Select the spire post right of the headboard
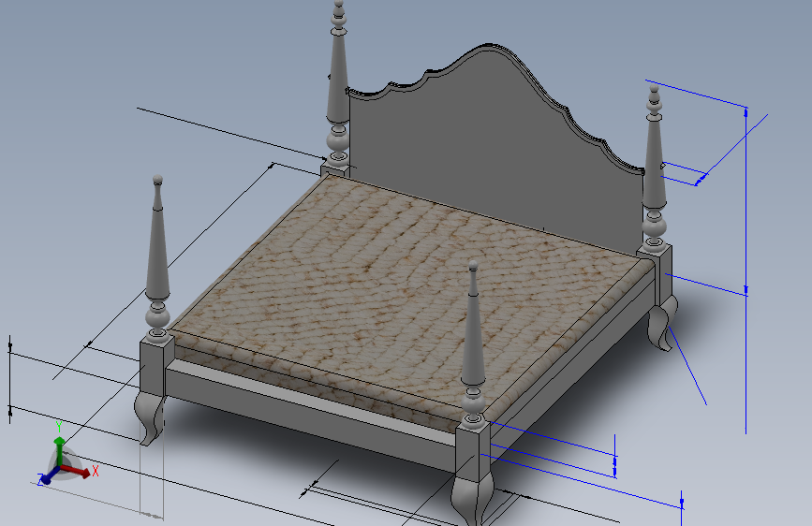 coord(654,166)
